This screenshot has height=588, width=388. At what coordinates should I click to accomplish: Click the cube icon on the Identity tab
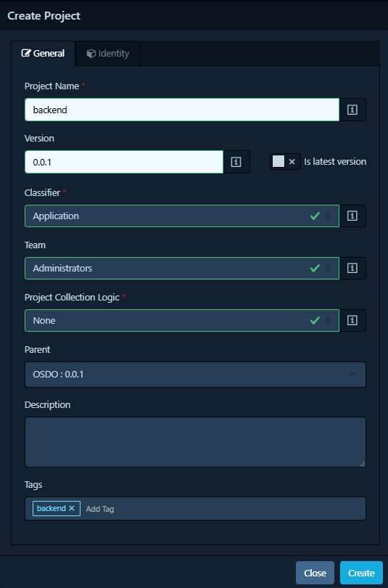click(91, 54)
